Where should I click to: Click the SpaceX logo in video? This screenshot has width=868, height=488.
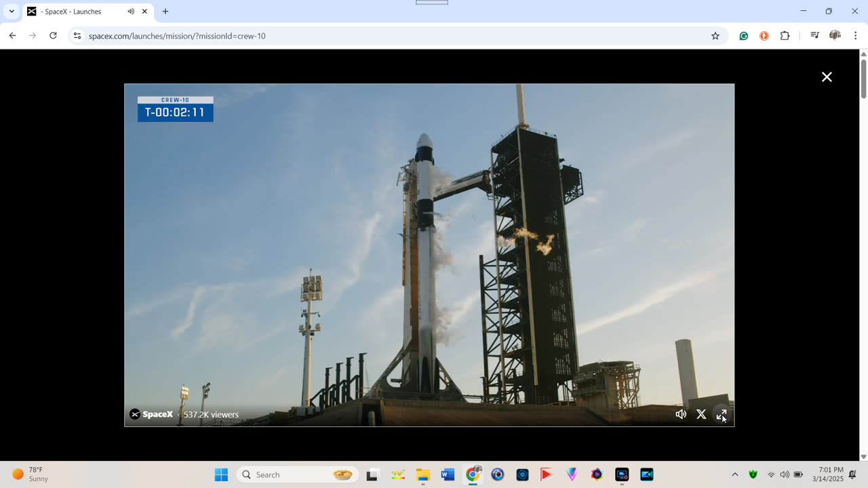[151, 414]
